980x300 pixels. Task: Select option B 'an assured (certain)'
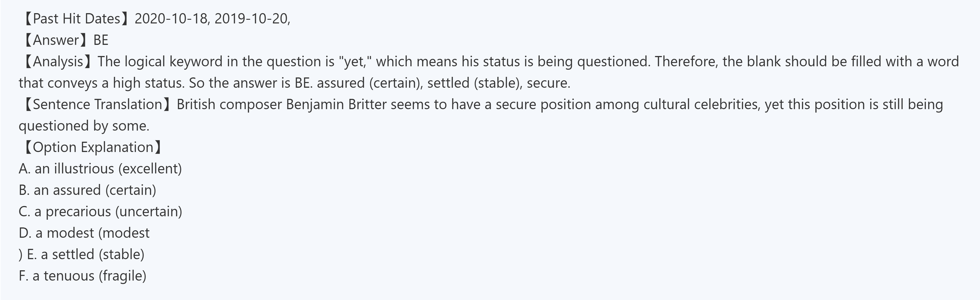click(x=88, y=190)
